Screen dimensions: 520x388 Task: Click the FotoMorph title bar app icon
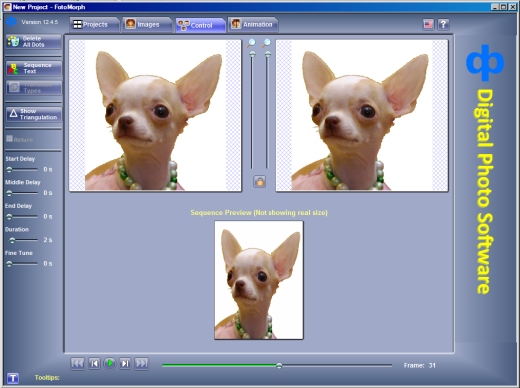[x=7, y=7]
